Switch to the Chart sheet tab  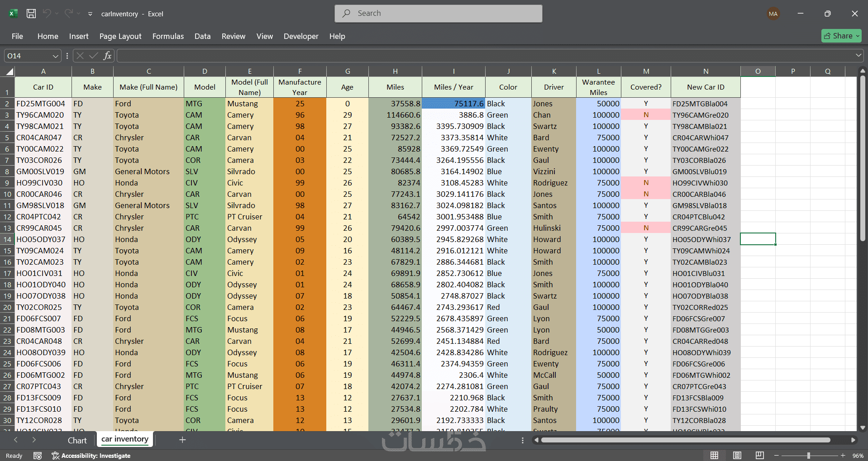77,440
